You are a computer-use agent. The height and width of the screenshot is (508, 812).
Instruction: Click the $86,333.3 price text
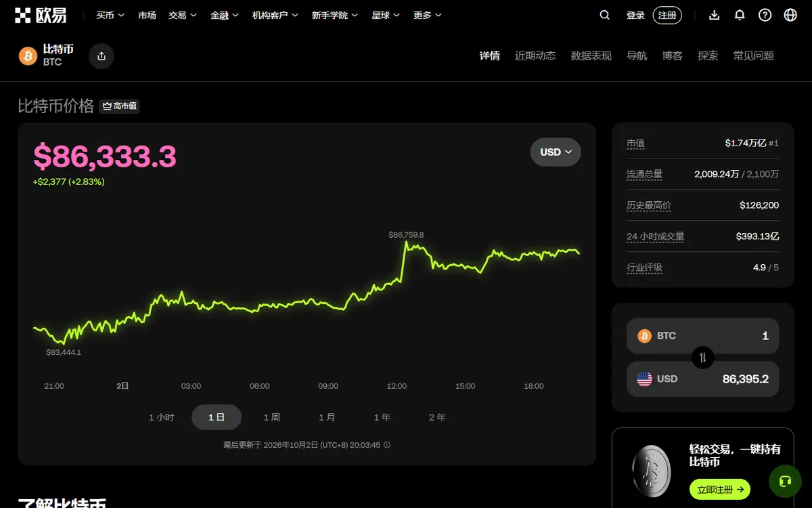105,156
